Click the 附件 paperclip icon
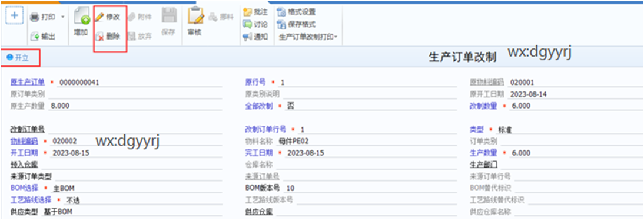Image resolution: width=644 pixels, height=220 pixels. pyautogui.click(x=131, y=17)
